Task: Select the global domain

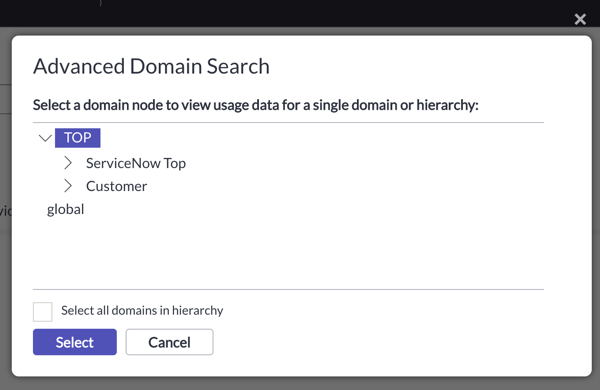Action: coord(65,209)
